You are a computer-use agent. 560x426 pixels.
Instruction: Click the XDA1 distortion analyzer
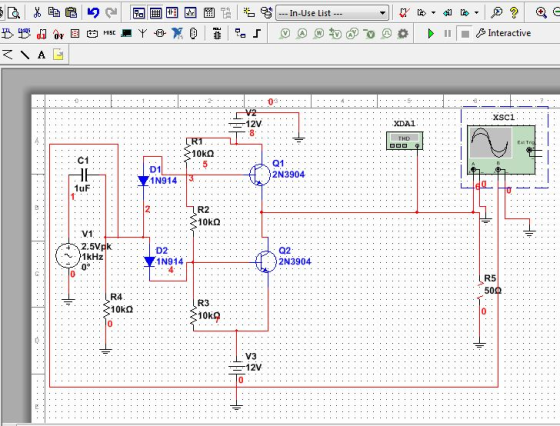pyautogui.click(x=404, y=140)
